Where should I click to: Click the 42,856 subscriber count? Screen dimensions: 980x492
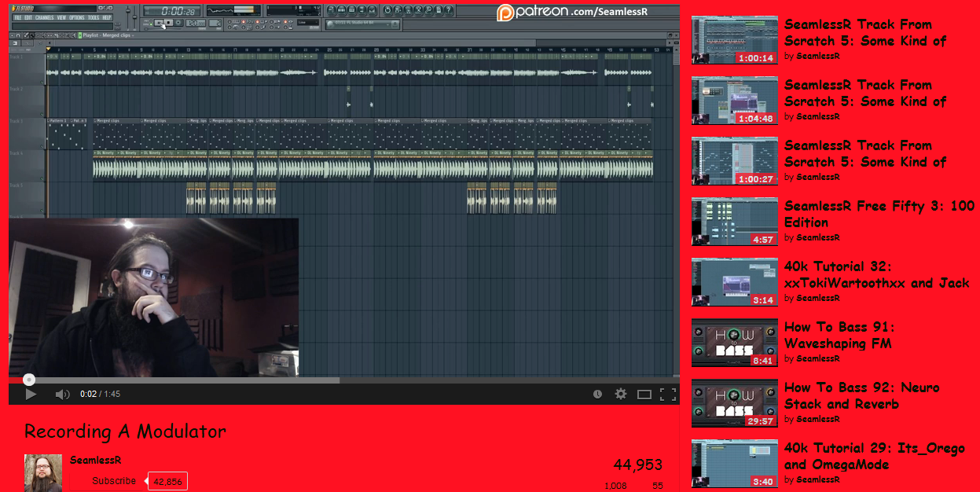pos(168,482)
